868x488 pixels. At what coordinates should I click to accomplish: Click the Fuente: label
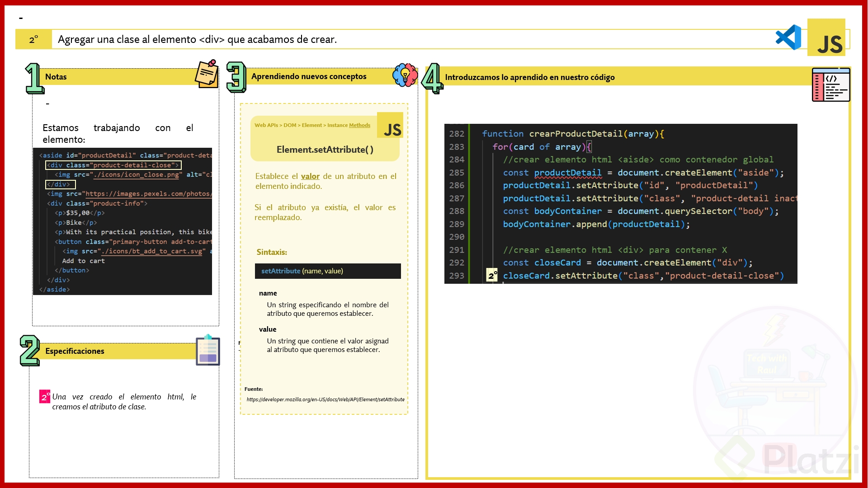(x=254, y=389)
